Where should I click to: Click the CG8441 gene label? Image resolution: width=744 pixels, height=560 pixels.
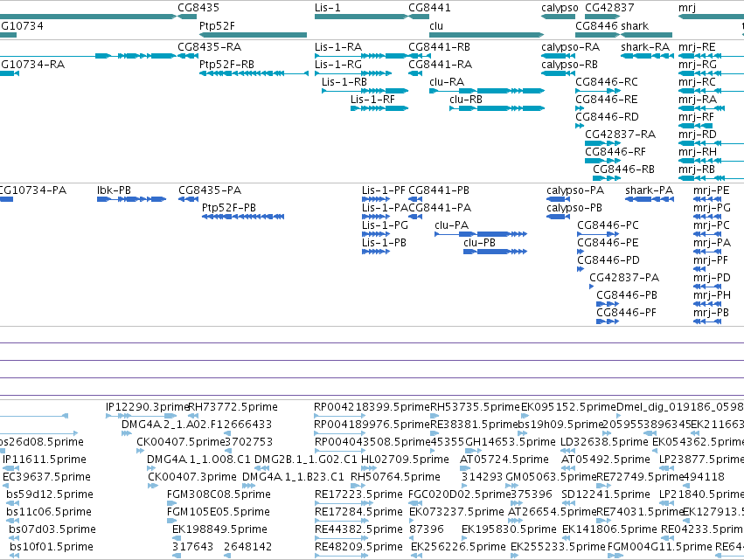tap(429, 8)
